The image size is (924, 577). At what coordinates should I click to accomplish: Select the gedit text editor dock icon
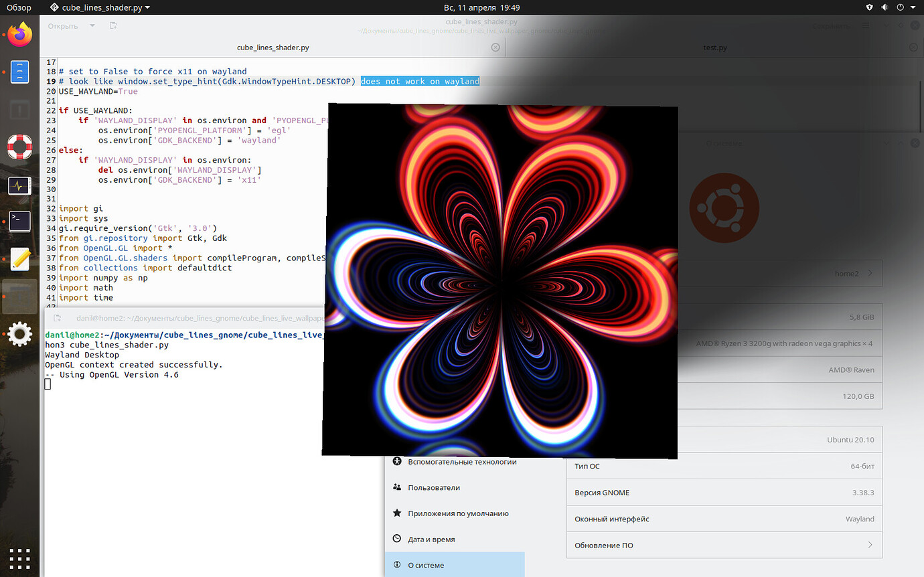19,259
